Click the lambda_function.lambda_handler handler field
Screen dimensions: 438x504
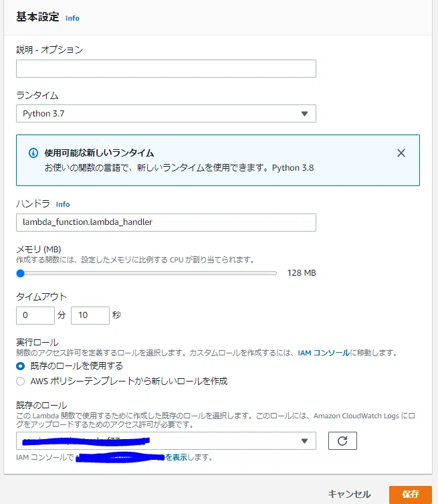[x=166, y=222]
